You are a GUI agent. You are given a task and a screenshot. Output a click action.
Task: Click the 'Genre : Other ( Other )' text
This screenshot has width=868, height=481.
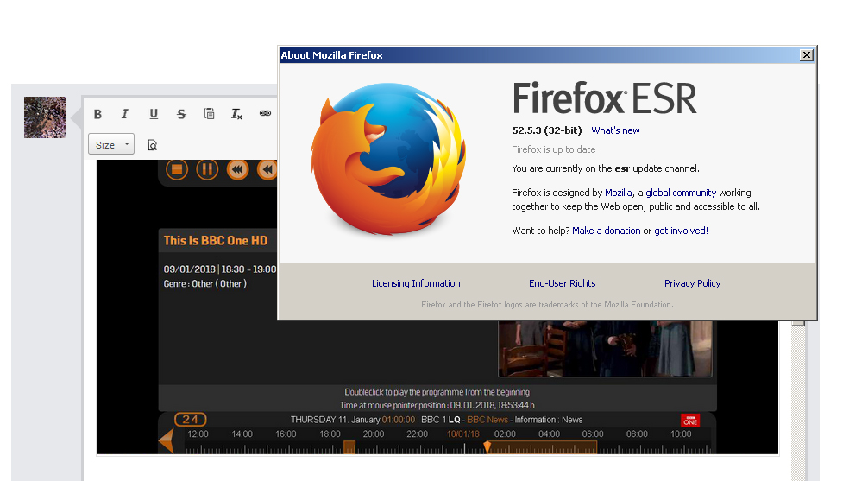tap(204, 284)
